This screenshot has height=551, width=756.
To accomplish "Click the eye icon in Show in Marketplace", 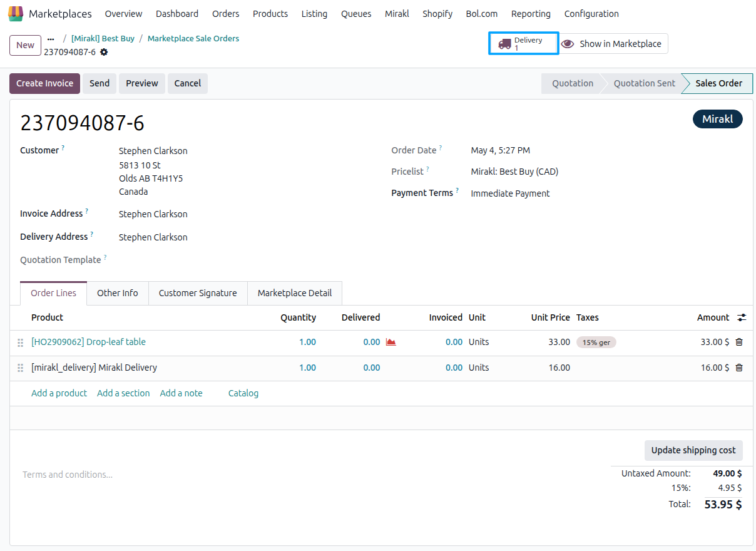I will [x=568, y=44].
